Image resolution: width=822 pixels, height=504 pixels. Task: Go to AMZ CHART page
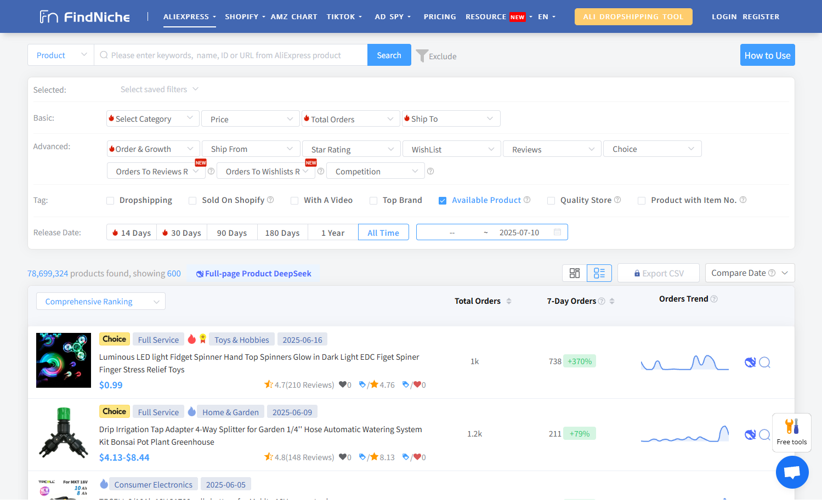tap(294, 17)
